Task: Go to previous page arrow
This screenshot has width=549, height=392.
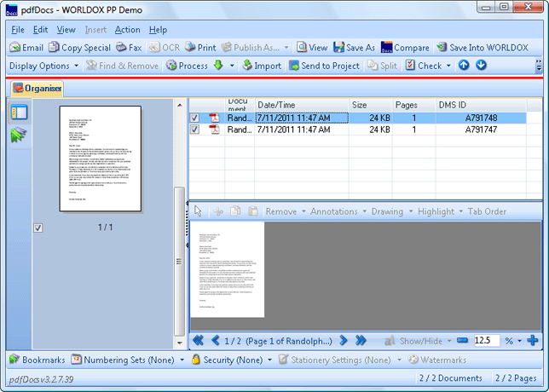Action: pos(216,340)
